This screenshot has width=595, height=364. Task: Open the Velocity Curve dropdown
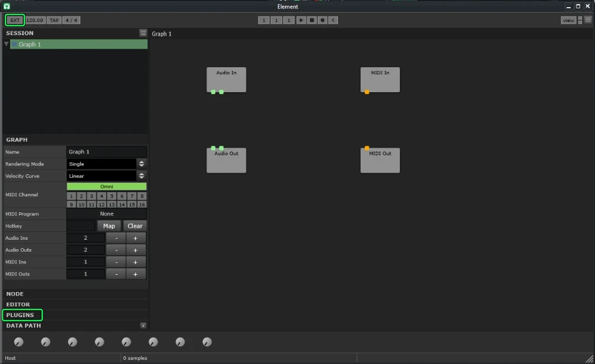[107, 176]
